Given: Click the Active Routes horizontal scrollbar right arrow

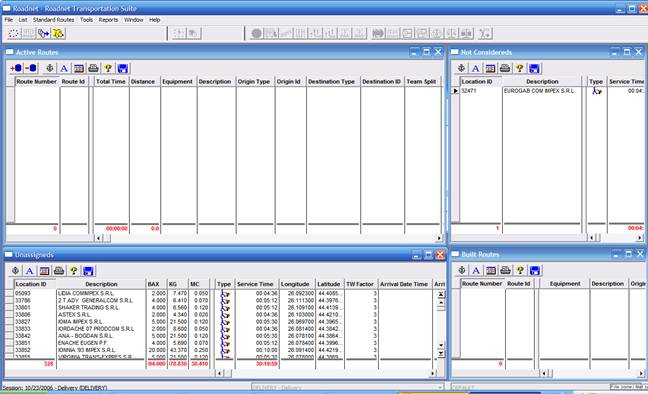Looking at the screenshot, I should click(439, 238).
